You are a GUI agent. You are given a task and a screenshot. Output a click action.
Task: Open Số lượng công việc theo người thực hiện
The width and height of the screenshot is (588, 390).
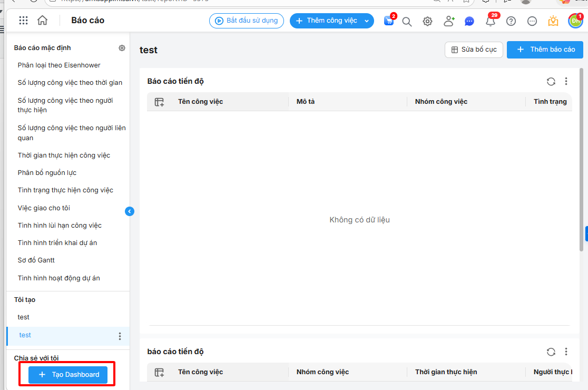click(65, 105)
